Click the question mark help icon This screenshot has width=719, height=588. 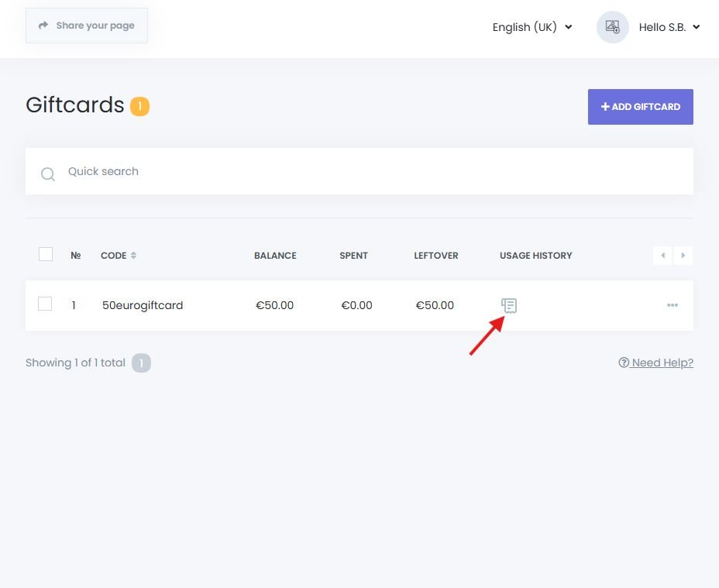(x=622, y=362)
